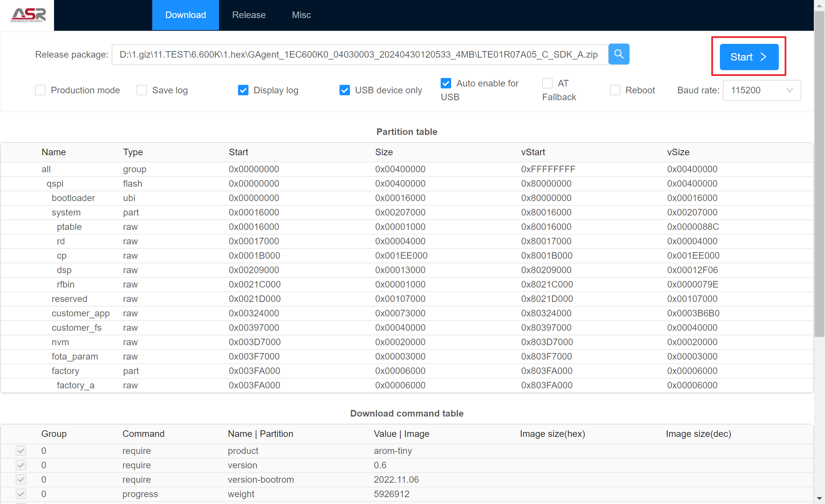825x504 pixels.
Task: Click the Baud rate chevron arrow
Action: point(789,90)
